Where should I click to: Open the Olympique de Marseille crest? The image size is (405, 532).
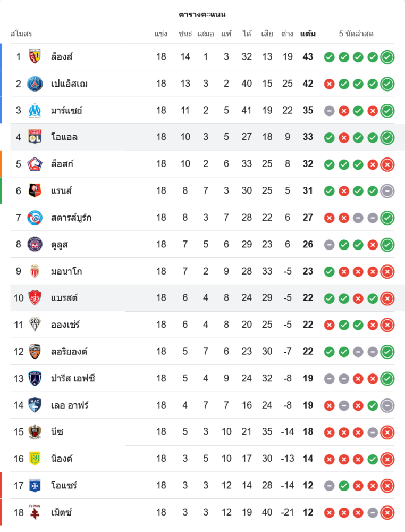pos(35,110)
